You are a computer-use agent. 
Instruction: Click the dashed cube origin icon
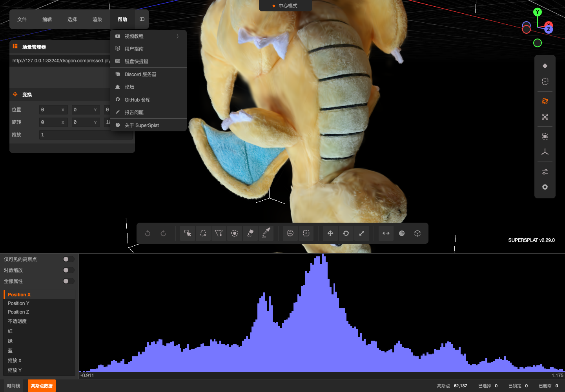click(417, 233)
